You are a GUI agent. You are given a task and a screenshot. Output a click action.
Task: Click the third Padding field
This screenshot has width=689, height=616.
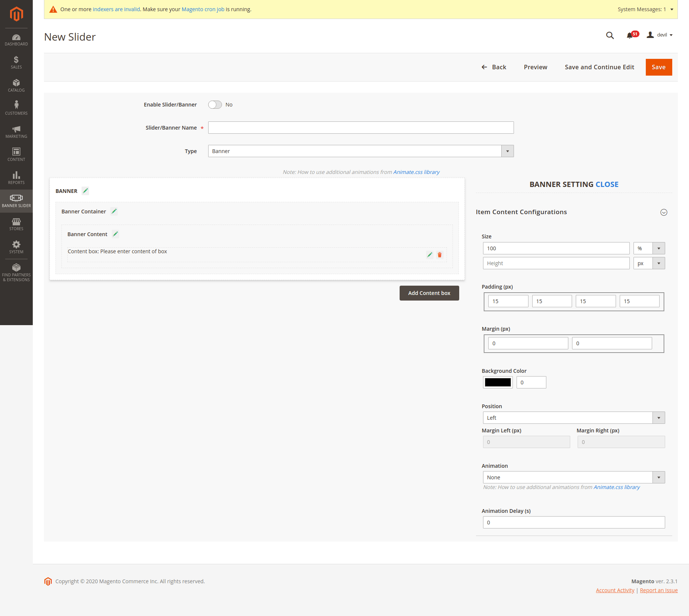point(596,301)
